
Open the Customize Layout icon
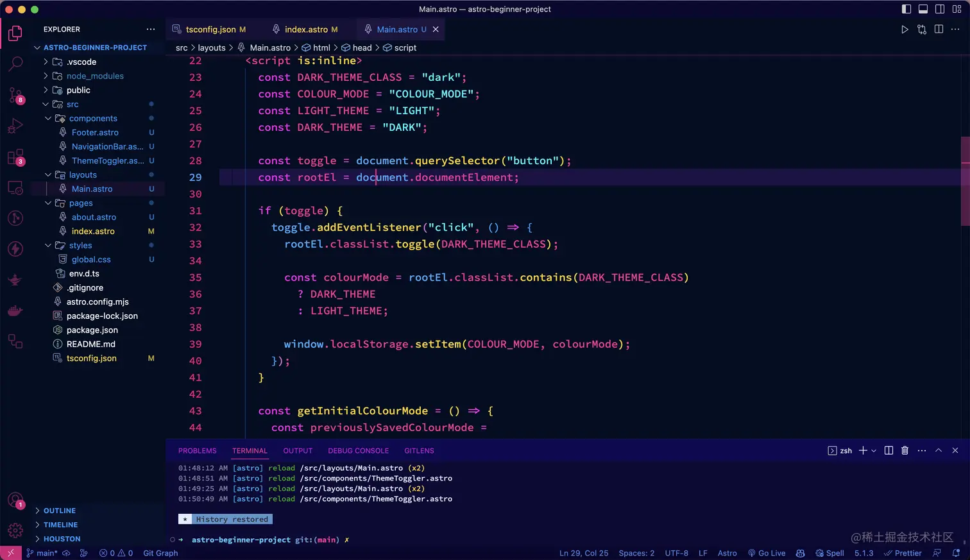pos(957,9)
